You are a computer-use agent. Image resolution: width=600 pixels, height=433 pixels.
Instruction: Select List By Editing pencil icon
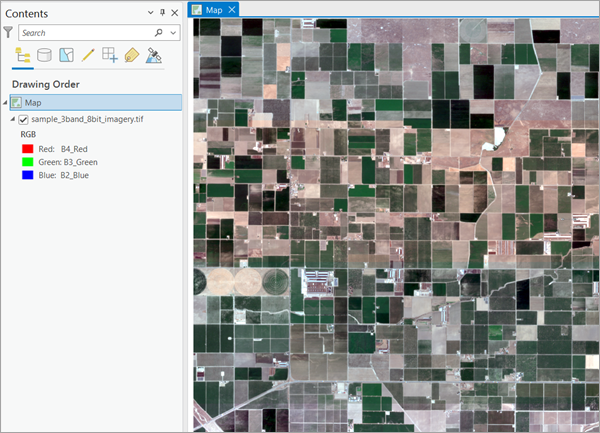pyautogui.click(x=88, y=56)
